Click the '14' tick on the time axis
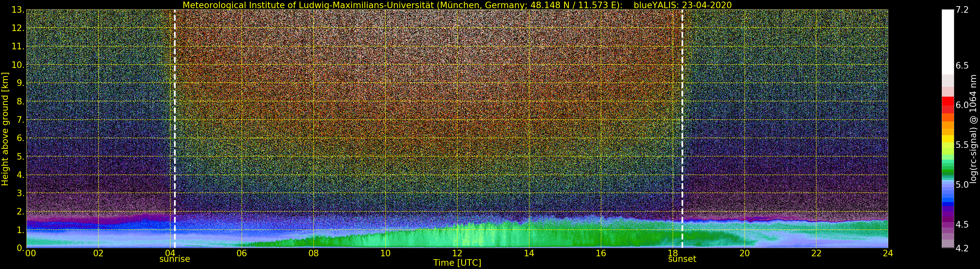 (x=529, y=253)
